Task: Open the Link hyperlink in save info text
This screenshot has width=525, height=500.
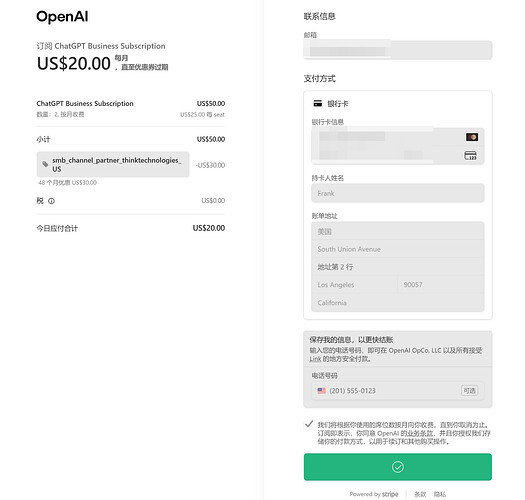Action: [x=315, y=359]
